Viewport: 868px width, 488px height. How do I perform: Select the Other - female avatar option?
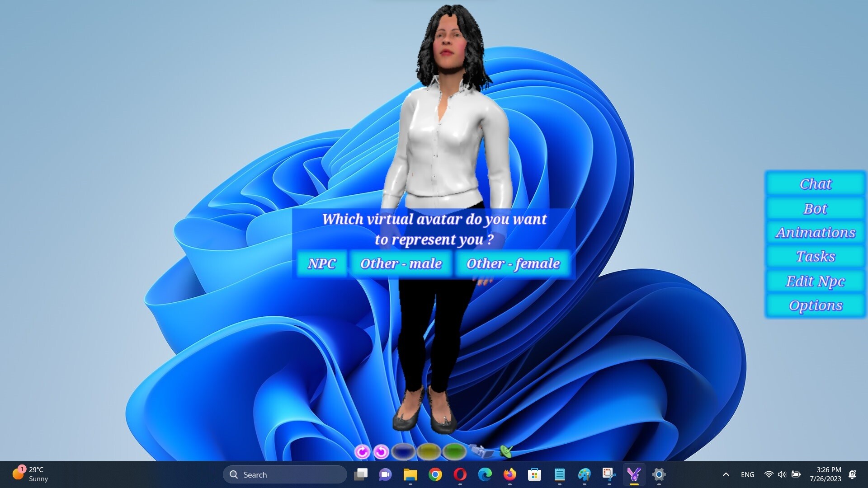point(513,263)
